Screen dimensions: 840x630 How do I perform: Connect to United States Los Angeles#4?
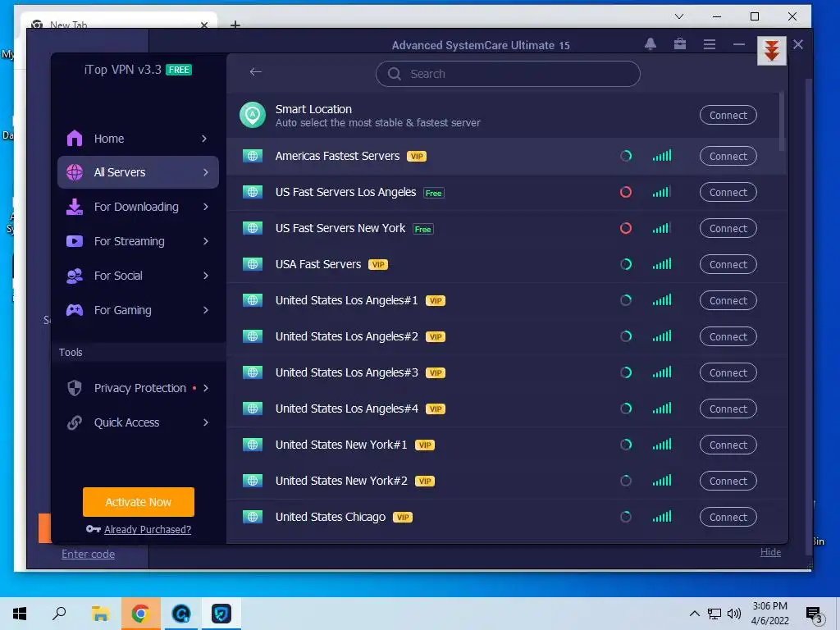pos(728,409)
